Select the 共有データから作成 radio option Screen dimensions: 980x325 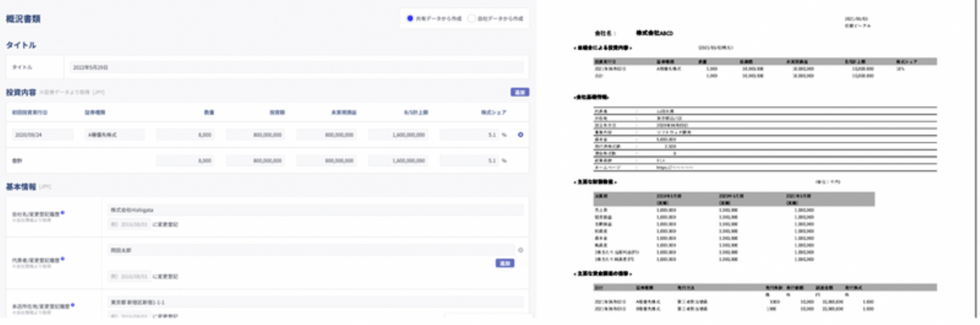pyautogui.click(x=410, y=18)
